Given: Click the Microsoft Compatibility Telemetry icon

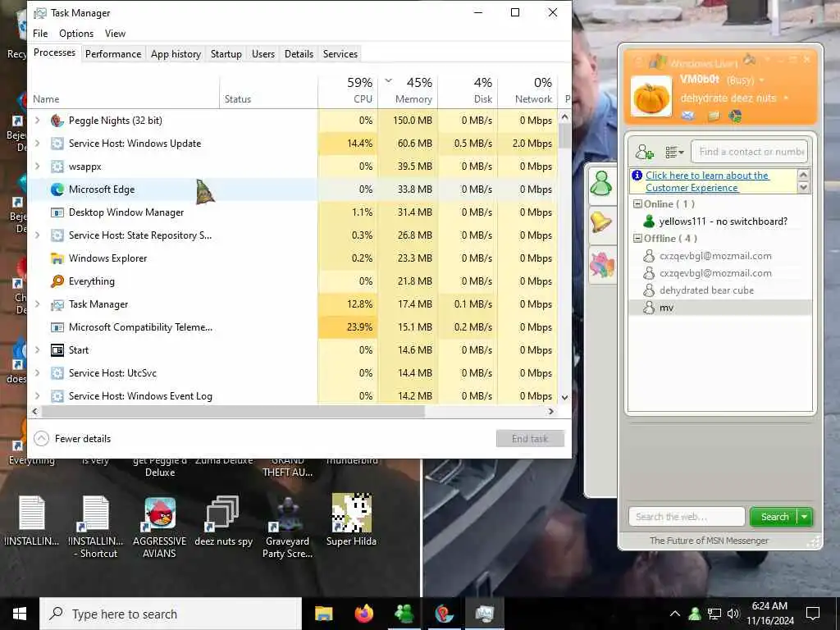Looking at the screenshot, I should (x=57, y=326).
